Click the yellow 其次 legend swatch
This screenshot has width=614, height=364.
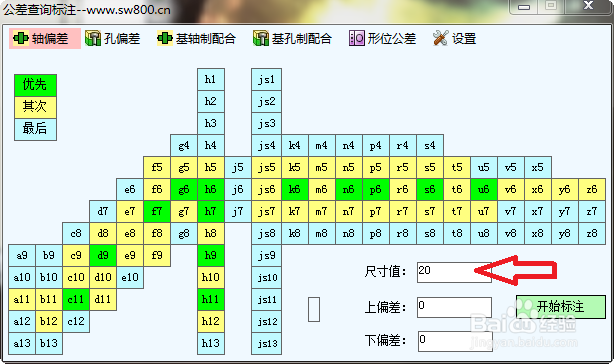tap(35, 107)
